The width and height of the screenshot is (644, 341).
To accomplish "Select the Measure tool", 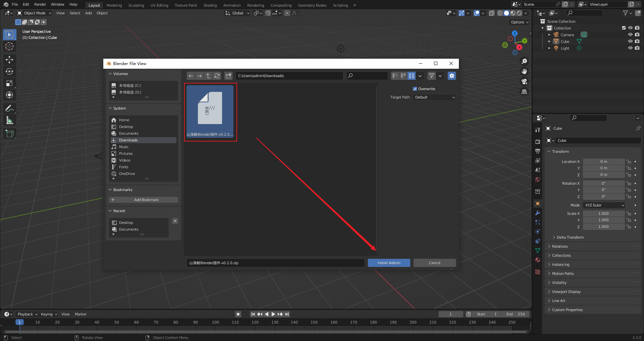I will [9, 120].
